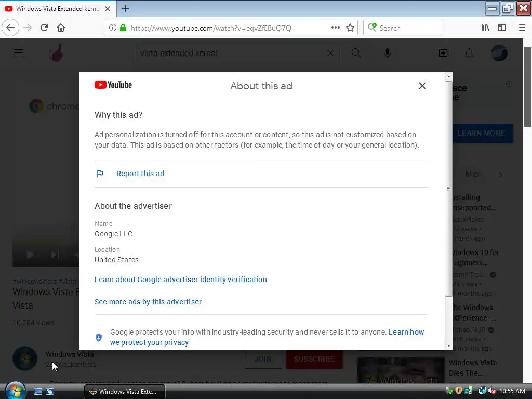Click the YouTube URL in address bar

[x=211, y=28]
